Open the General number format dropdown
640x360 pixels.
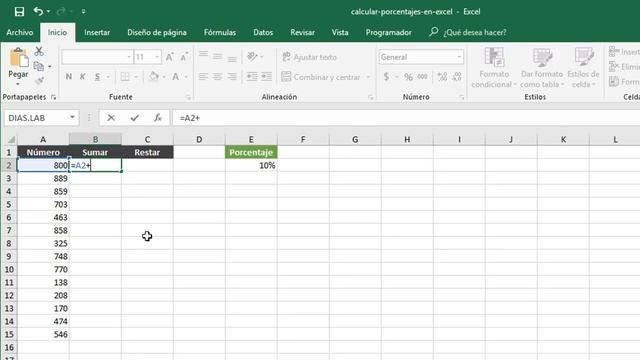459,57
